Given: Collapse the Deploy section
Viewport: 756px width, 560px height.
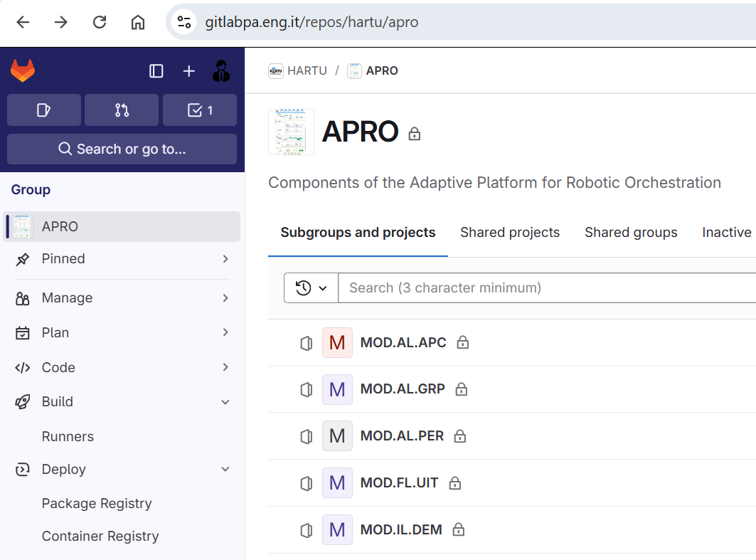Looking at the screenshot, I should [x=122, y=470].
